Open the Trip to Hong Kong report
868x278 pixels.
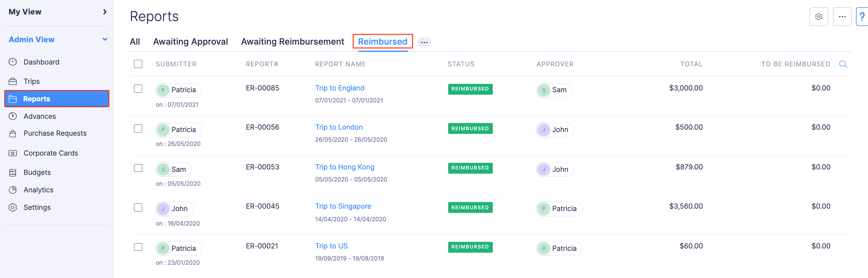[344, 166]
